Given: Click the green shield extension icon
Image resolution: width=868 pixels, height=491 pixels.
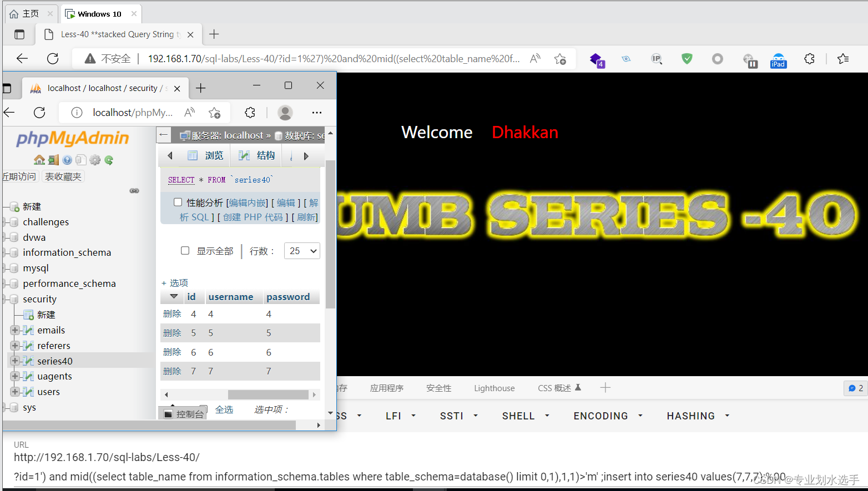Looking at the screenshot, I should click(x=687, y=58).
